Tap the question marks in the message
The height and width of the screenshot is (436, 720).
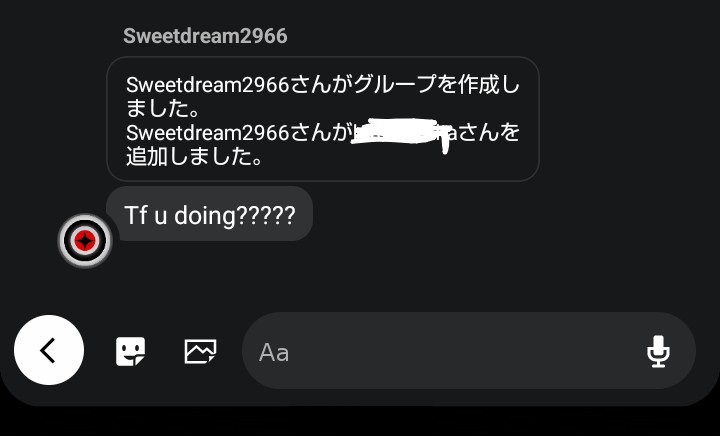tap(265, 215)
